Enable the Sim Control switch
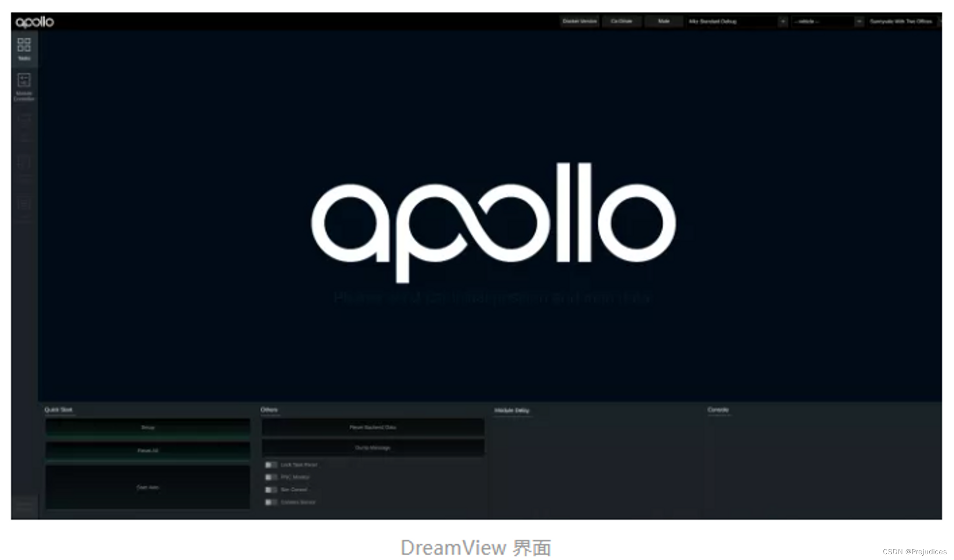Screen dimensions: 954x560 click(x=271, y=489)
